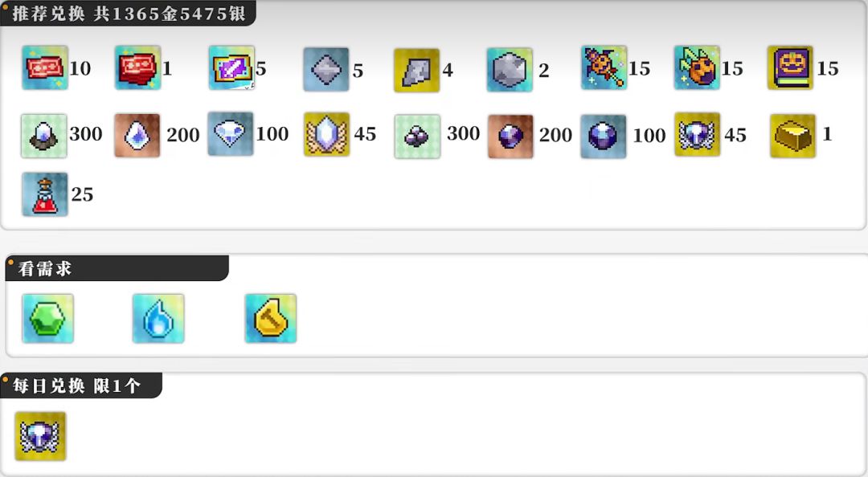Select the red potion flask icon

point(45,194)
